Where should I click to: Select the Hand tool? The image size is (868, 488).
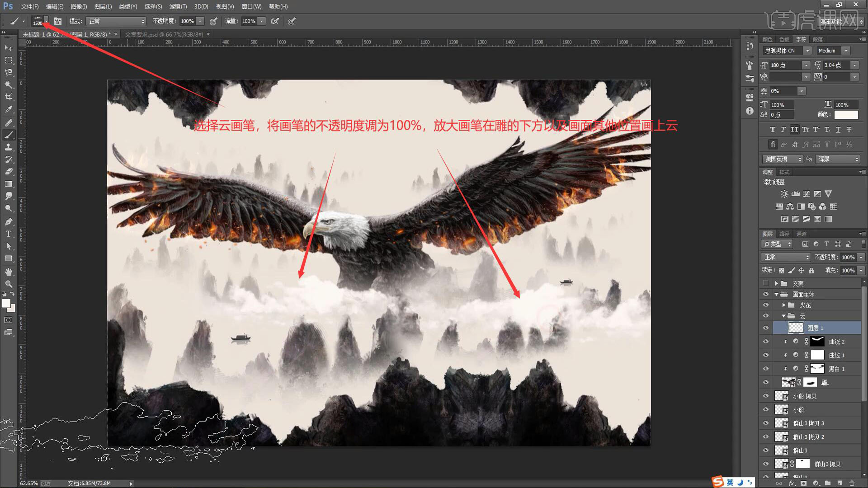(9, 272)
